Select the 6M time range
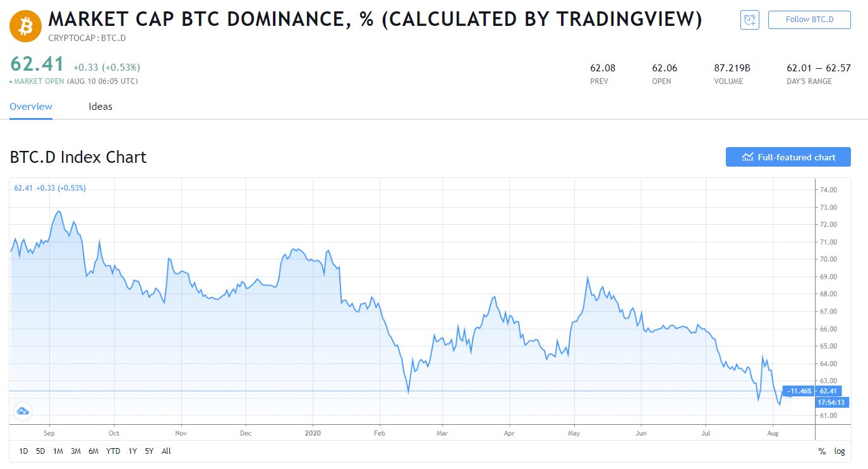This screenshot has height=469, width=868. coord(93,451)
